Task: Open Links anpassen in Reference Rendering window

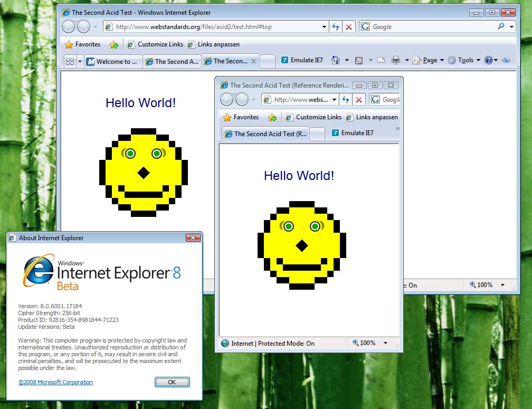Action: coord(372,117)
